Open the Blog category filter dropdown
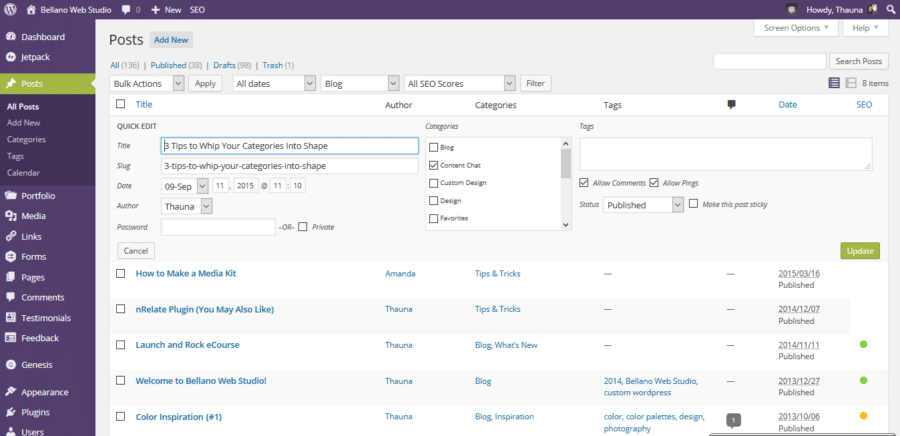The height and width of the screenshot is (436, 900). click(x=360, y=83)
